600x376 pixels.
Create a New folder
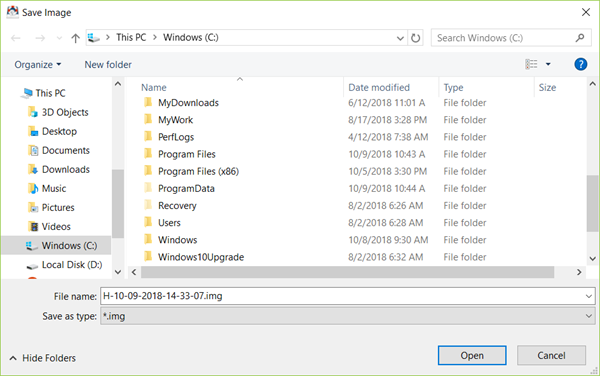pos(108,65)
